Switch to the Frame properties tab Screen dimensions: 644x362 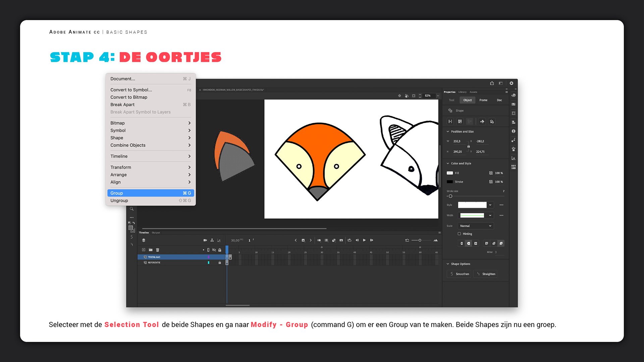[483, 100]
